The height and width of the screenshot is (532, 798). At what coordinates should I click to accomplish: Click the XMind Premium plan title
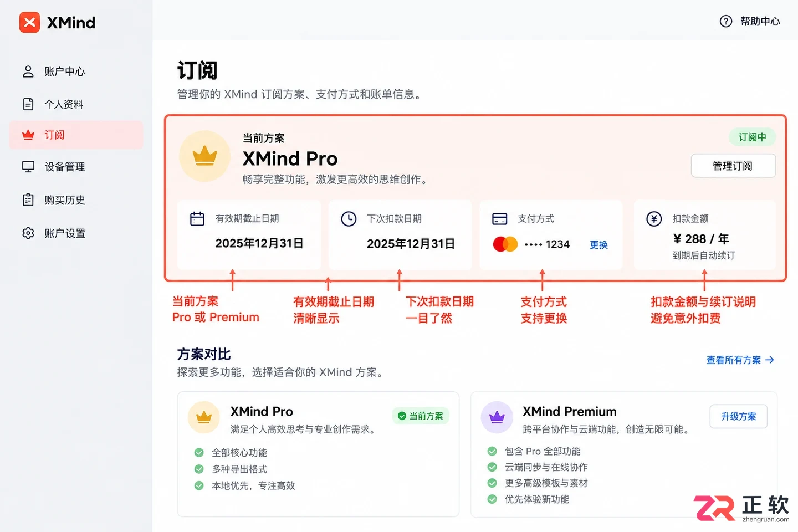570,412
